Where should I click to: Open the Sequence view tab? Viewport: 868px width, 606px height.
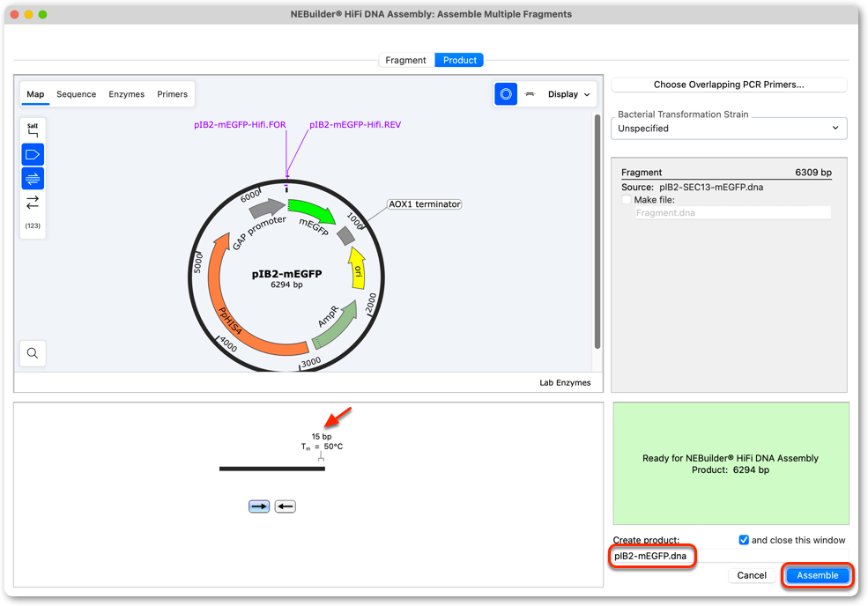[77, 94]
